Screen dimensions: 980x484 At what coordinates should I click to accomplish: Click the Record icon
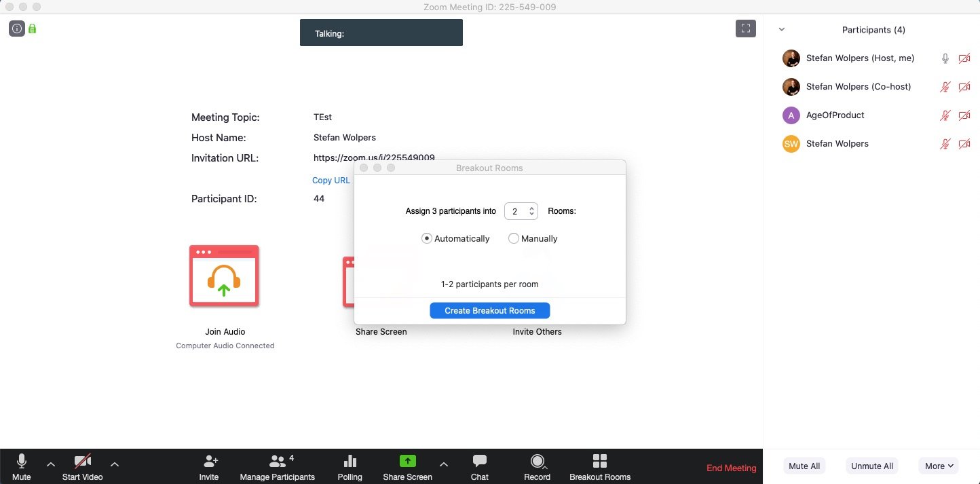(x=538, y=462)
